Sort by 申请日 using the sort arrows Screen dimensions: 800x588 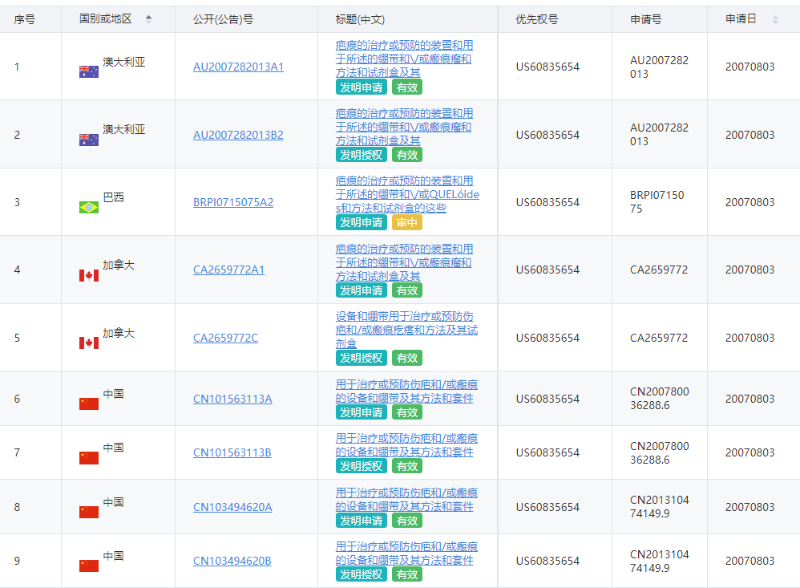(775, 19)
